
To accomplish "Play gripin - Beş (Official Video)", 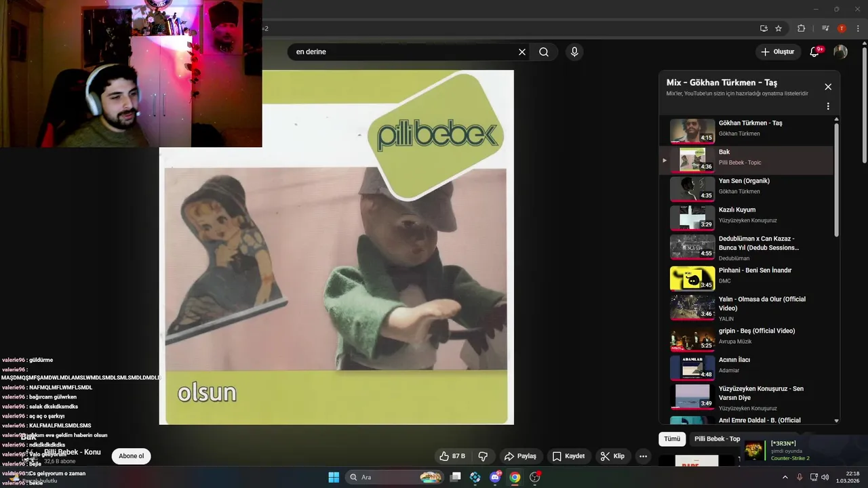I will (746, 338).
